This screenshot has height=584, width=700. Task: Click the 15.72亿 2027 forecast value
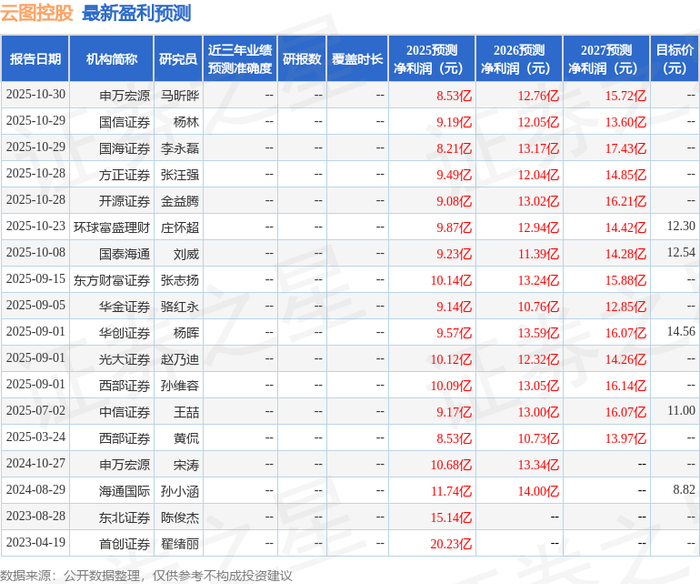tap(625, 96)
